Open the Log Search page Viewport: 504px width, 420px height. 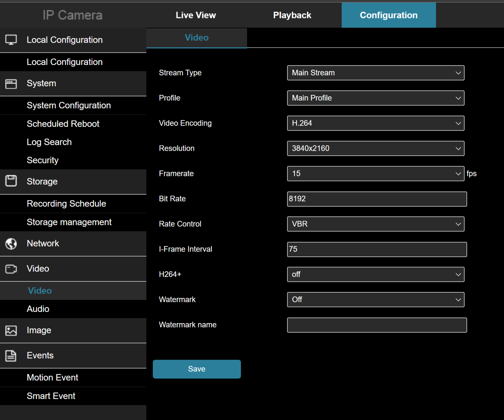pos(49,142)
